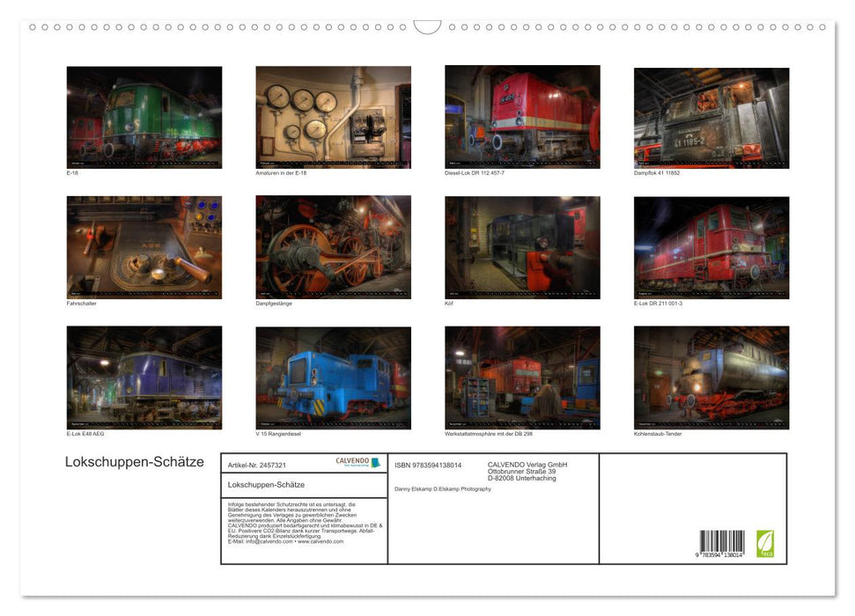
Task: Open the Werkstattatmosphäre mit der DB 298 photo
Action: point(522,378)
